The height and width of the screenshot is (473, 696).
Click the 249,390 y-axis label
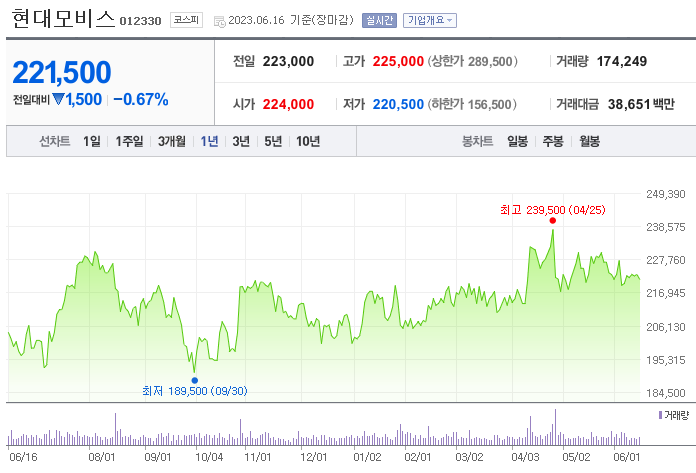(665, 194)
